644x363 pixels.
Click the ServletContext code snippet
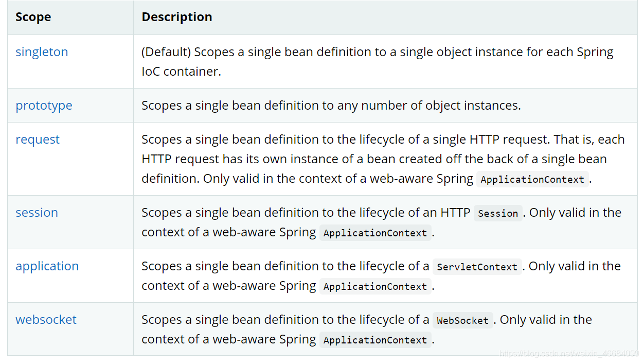pyautogui.click(x=477, y=267)
